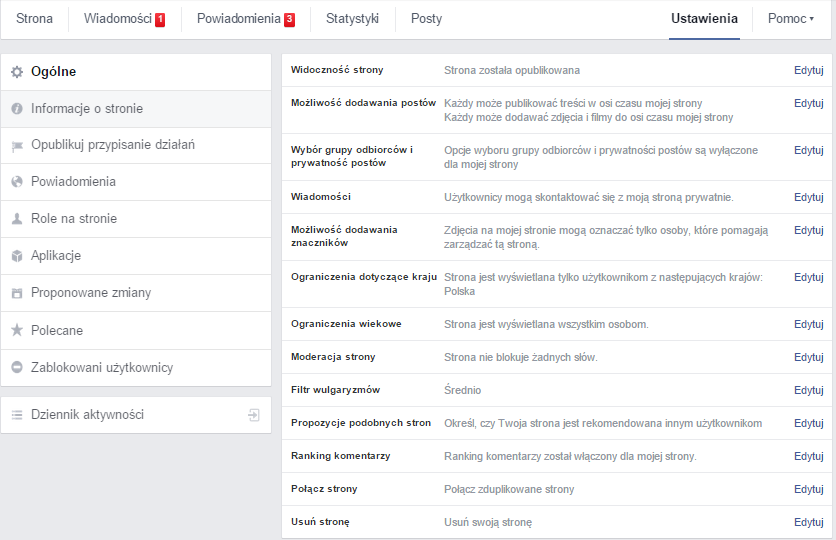Open Role na stronie section
836x540 pixels.
[136, 219]
